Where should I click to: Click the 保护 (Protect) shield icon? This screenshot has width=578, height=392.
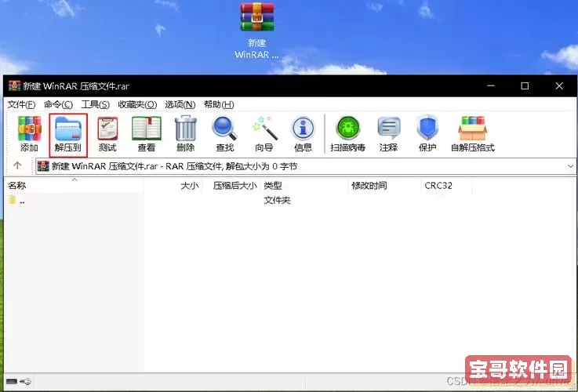[x=427, y=134]
